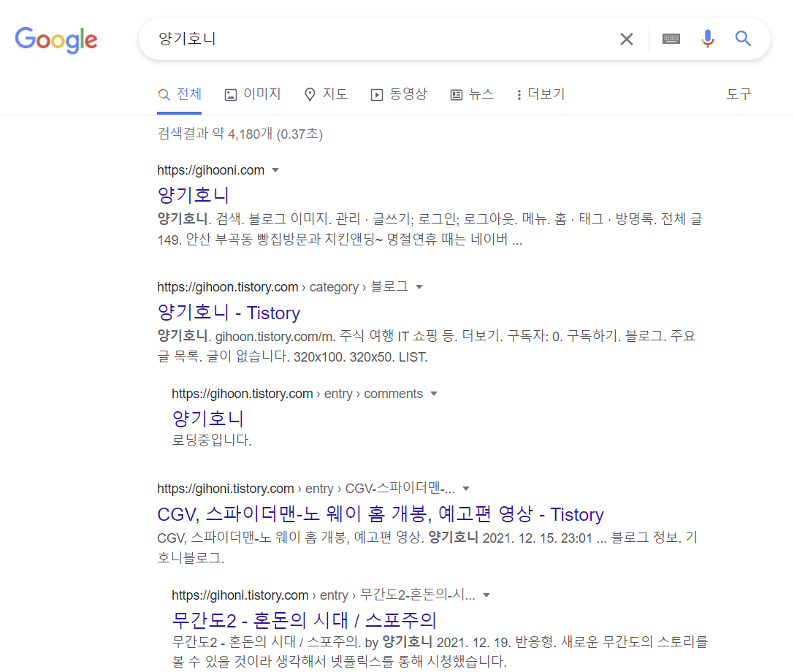
Task: Click the Google logo
Action: tap(56, 39)
